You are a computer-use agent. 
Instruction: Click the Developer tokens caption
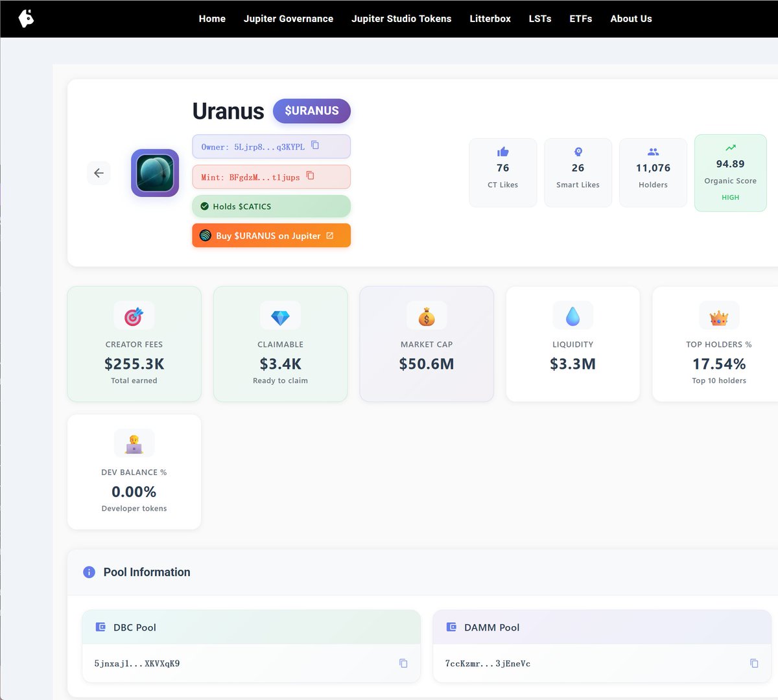134,508
